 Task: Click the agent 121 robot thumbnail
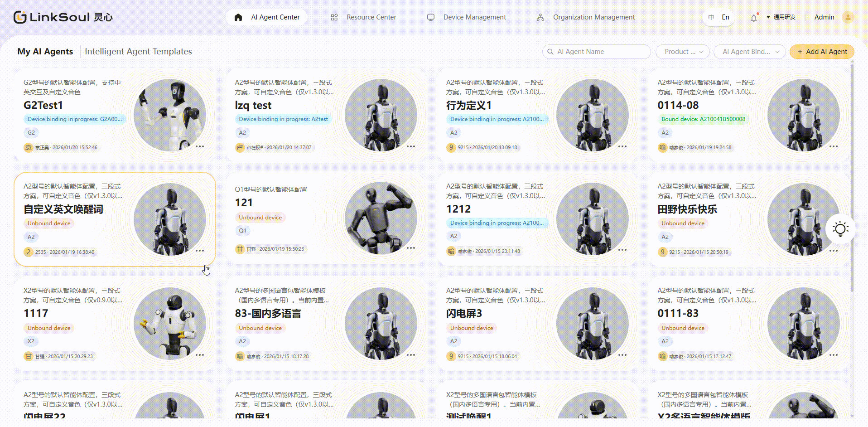click(381, 218)
